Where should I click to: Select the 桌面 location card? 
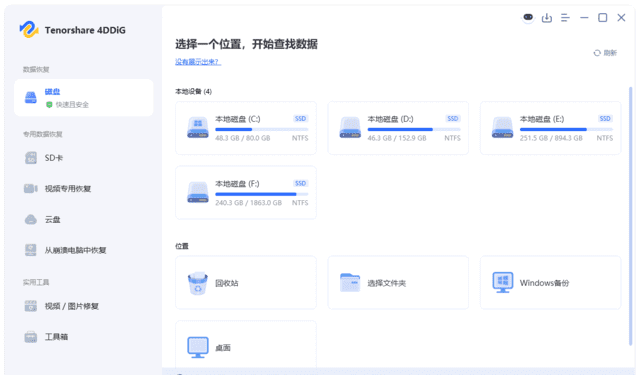click(246, 345)
